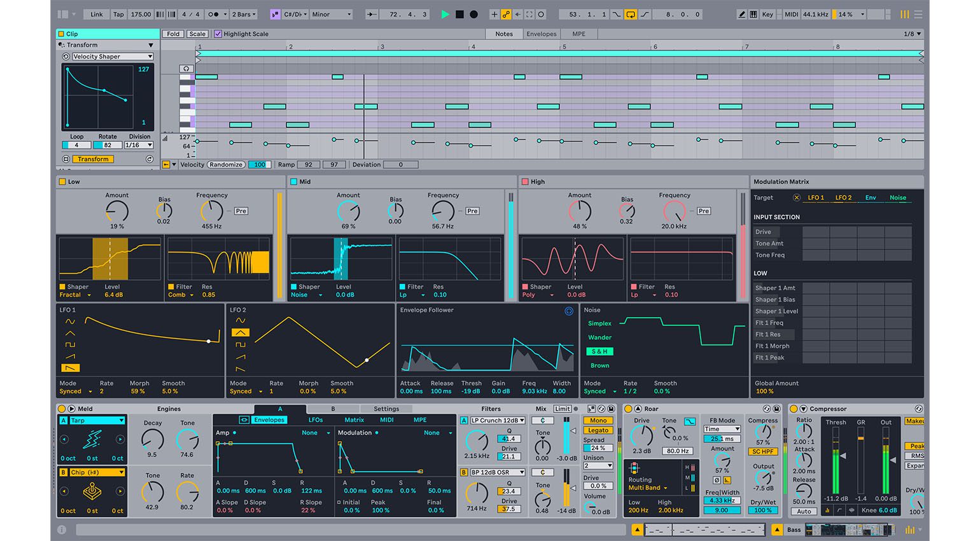980x541 pixels.
Task: Select the triangle LFO 2 waveform icon
Action: pos(240,333)
